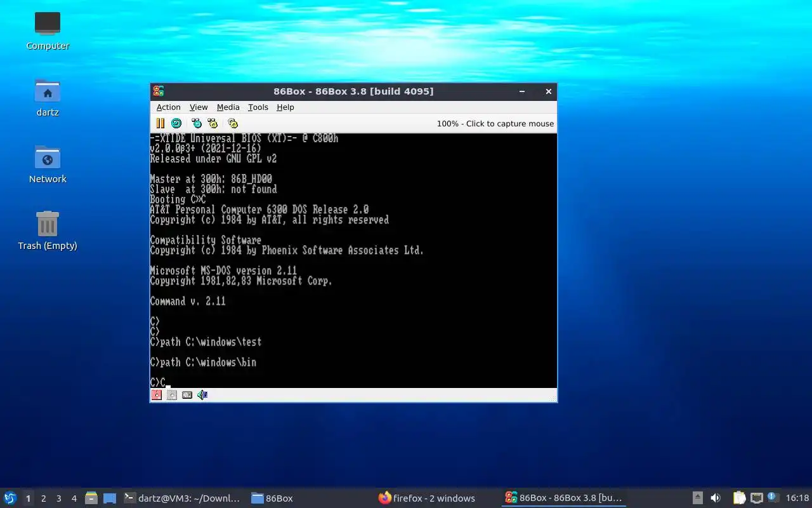Open the View menu
This screenshot has width=812, height=508.
pyautogui.click(x=199, y=107)
